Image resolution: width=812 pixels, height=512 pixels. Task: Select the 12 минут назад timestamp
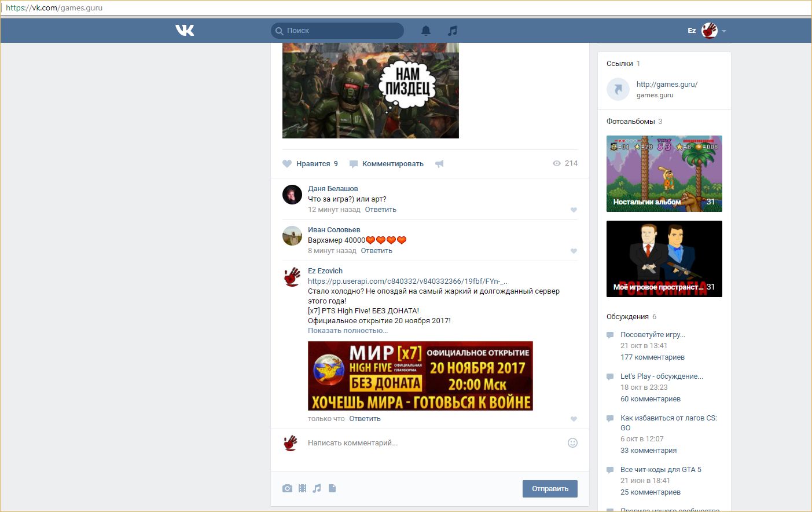(x=334, y=210)
